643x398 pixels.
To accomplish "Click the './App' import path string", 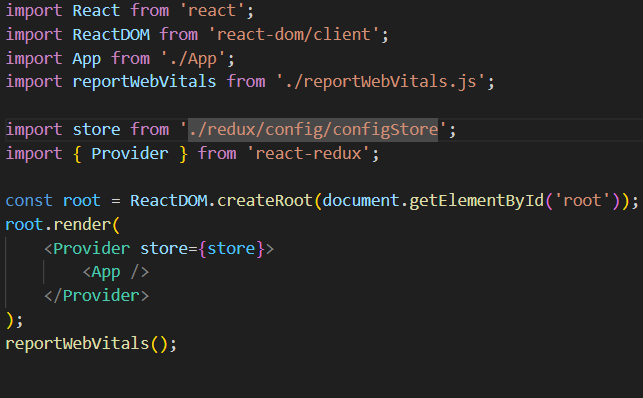I will point(193,59).
